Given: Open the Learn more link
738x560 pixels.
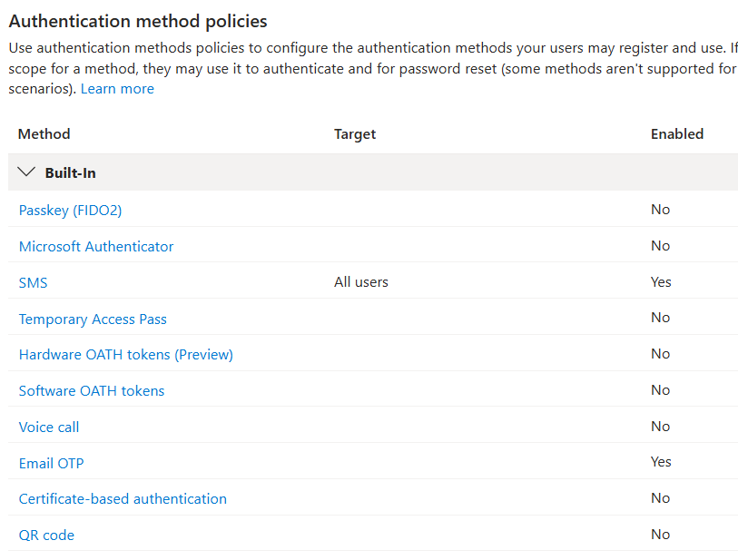Looking at the screenshot, I should coord(117,89).
